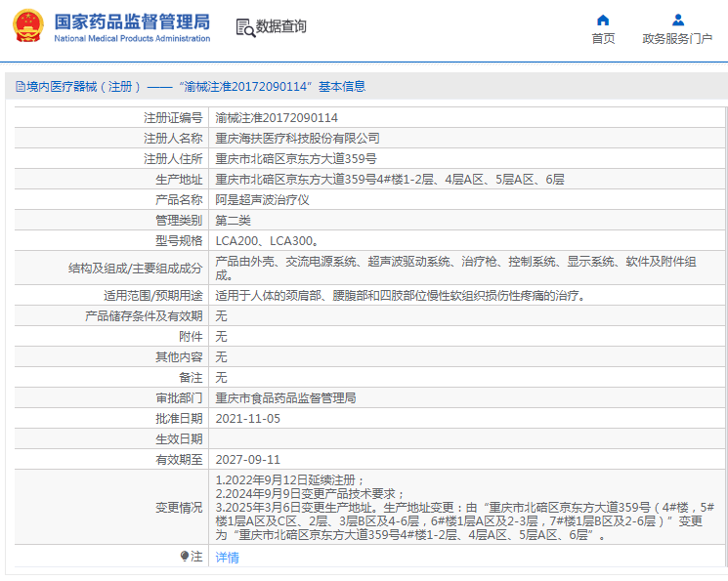Click the 有效期至 row label

click(179, 459)
